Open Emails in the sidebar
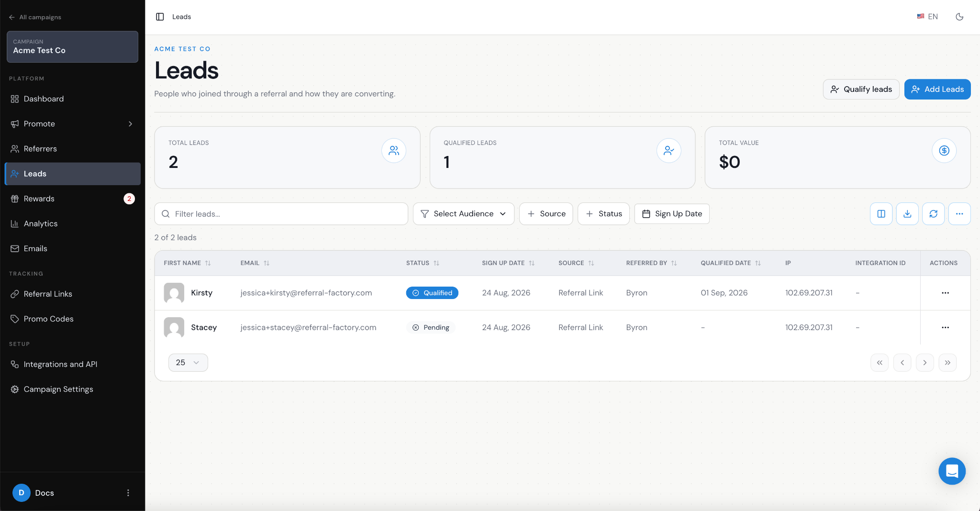 tap(72, 248)
